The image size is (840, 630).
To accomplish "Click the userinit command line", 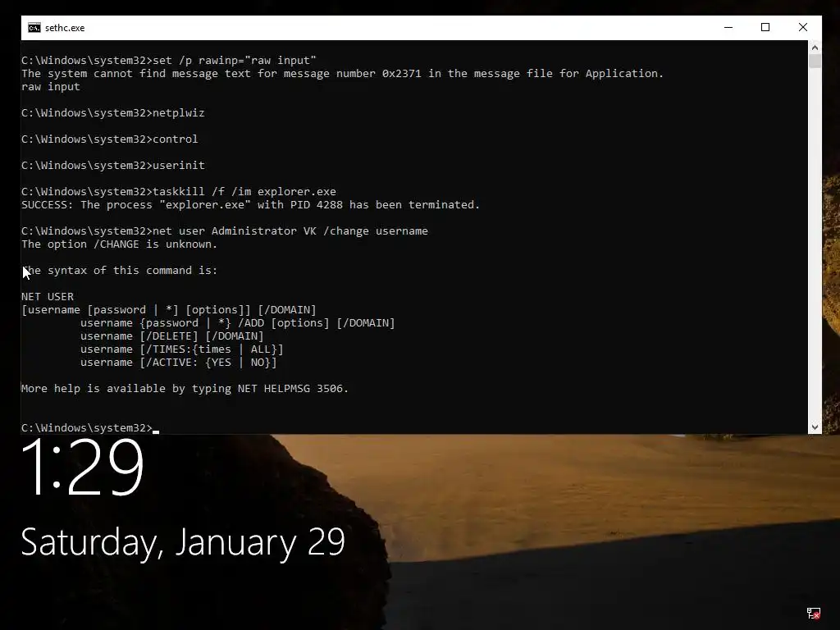I will point(113,166).
